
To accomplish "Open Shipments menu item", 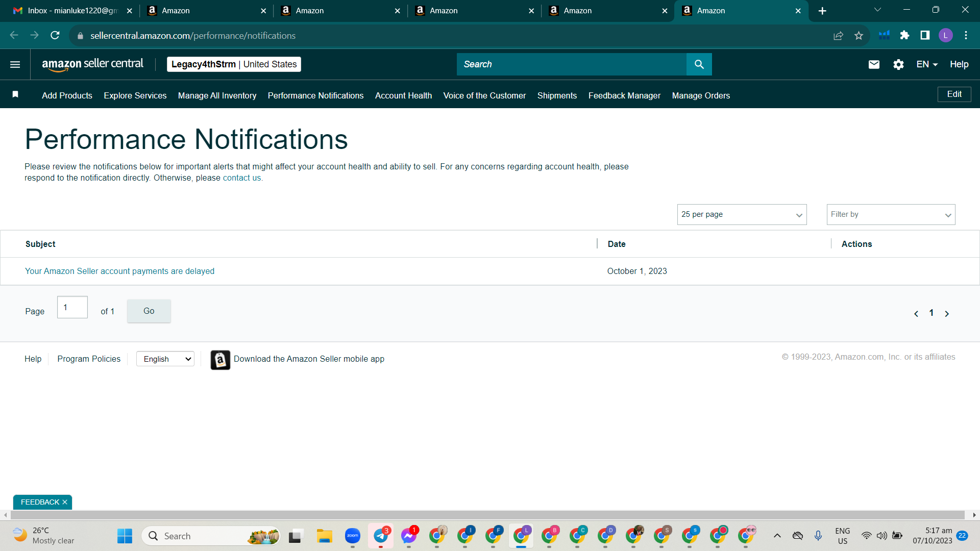I will 557,95.
